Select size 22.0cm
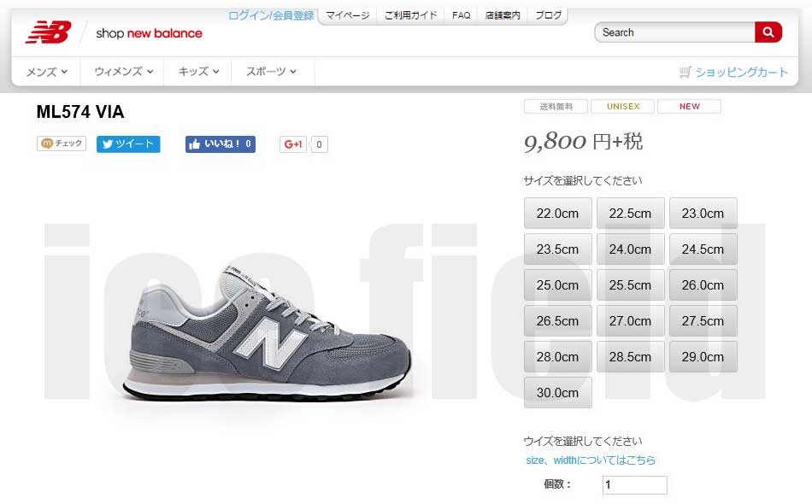The image size is (812, 504). (x=558, y=213)
